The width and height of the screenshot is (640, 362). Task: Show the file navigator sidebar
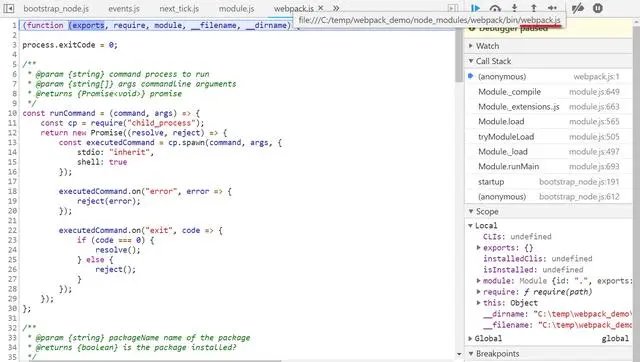click(x=9, y=8)
